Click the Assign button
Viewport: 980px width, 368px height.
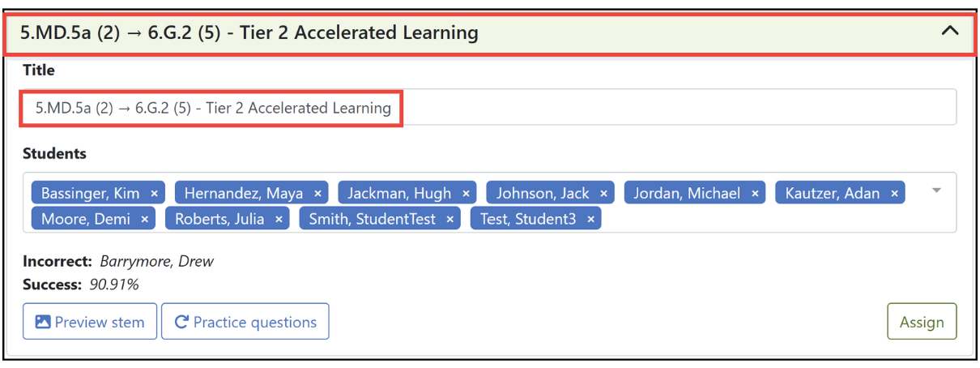(922, 322)
